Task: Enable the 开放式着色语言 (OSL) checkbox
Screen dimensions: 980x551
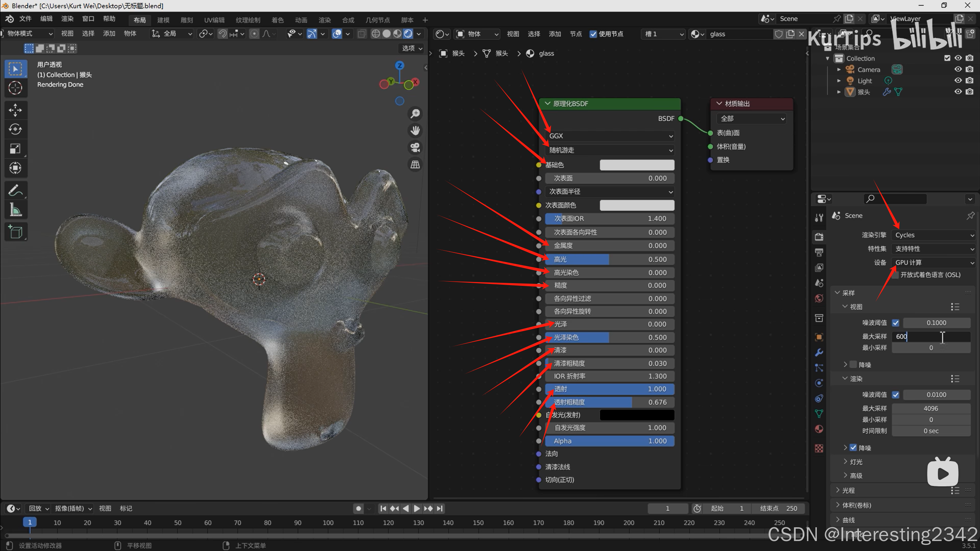Action: click(x=895, y=275)
